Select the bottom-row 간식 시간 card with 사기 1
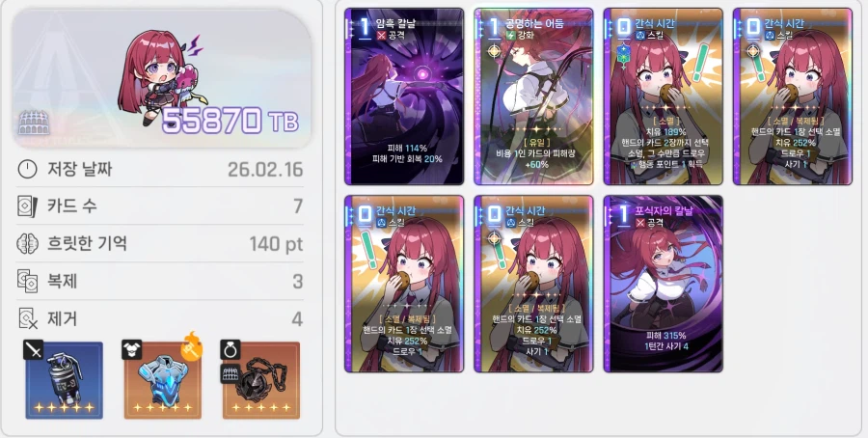The width and height of the screenshot is (868, 438). point(533,284)
